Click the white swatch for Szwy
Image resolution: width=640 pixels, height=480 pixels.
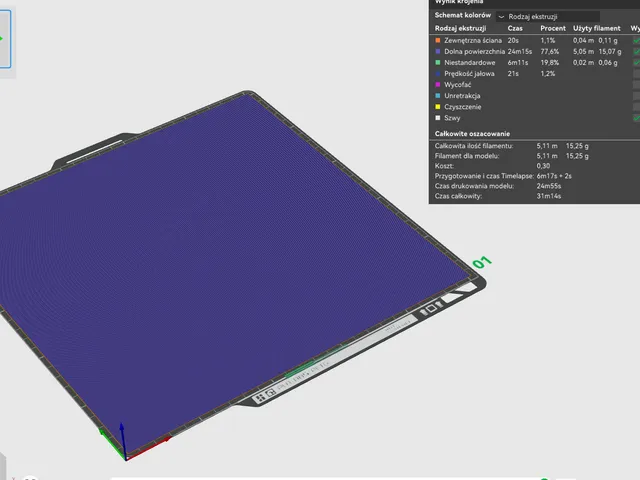(438, 118)
